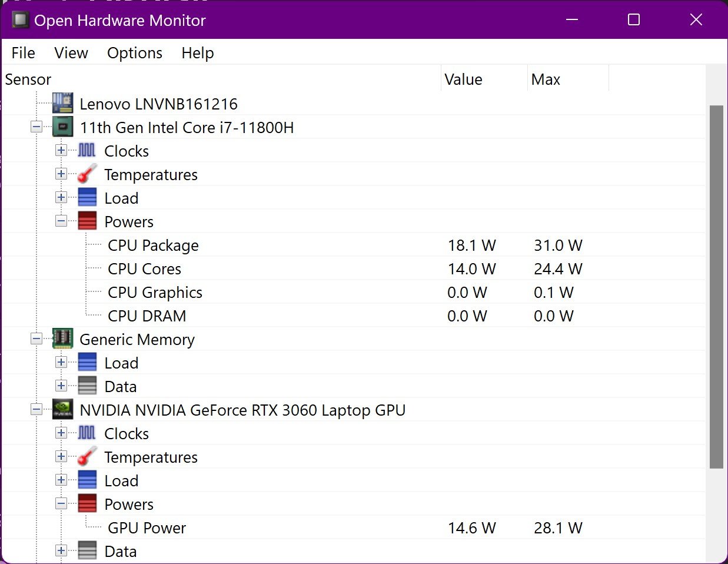Click the 18.1 W CPU Package value
Viewport: 728px width, 564px height.
pos(471,245)
